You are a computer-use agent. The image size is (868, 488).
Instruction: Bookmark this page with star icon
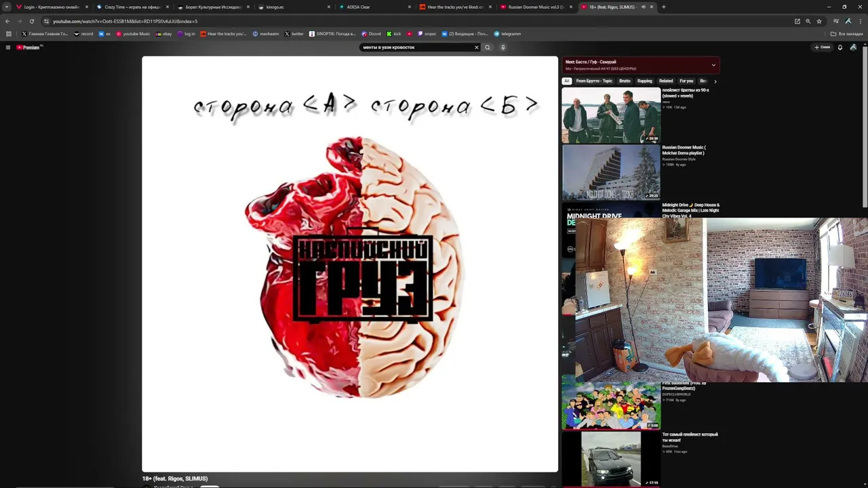coord(818,21)
